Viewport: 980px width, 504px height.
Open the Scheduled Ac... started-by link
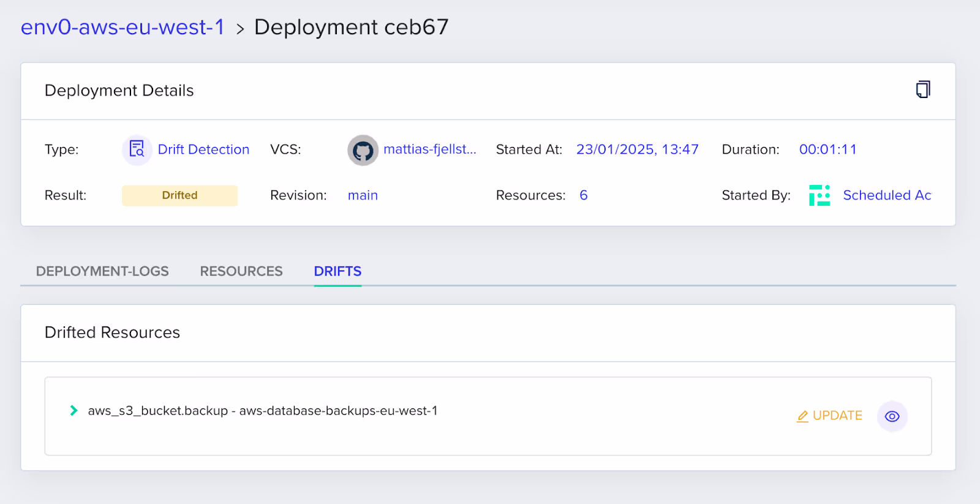[x=887, y=195]
